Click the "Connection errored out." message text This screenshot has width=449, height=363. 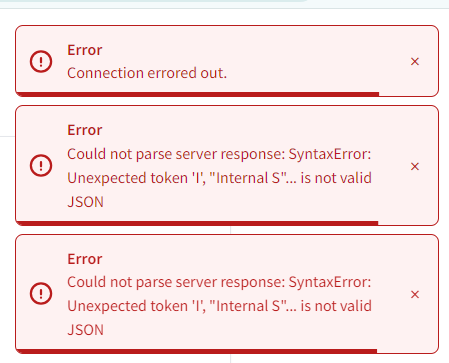point(147,73)
